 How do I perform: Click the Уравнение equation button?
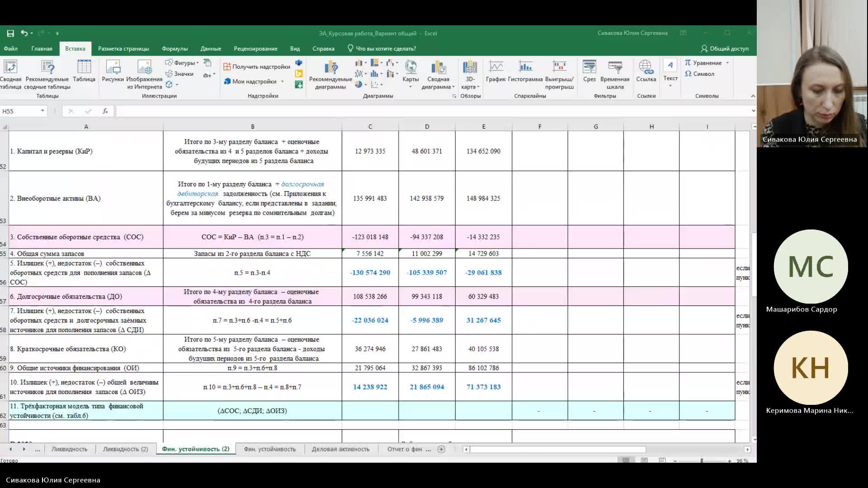pos(707,63)
